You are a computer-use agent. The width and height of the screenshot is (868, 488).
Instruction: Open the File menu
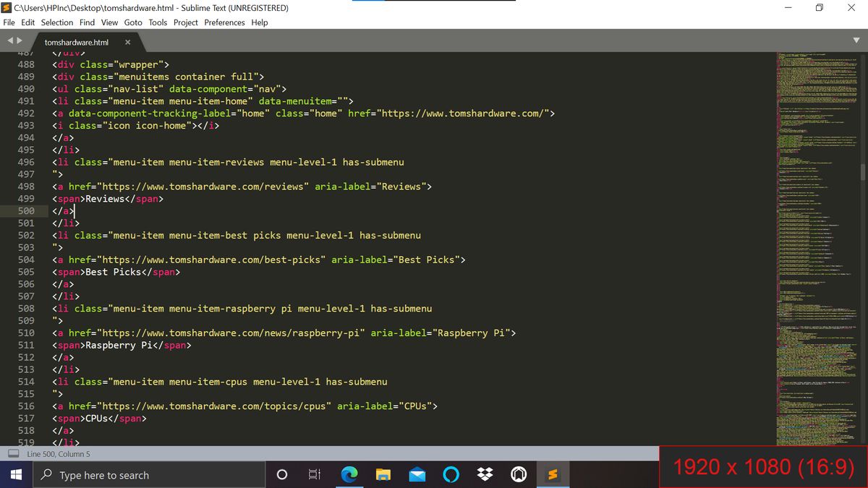[x=9, y=22]
